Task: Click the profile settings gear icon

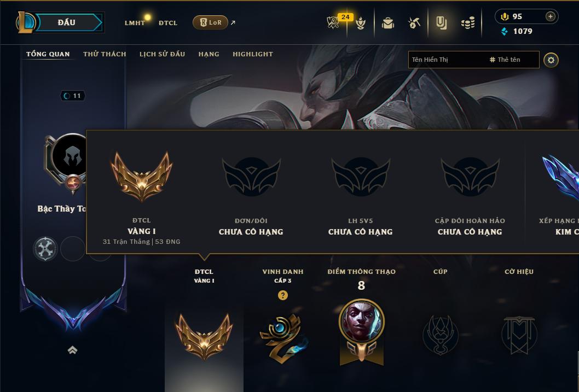Action: click(x=551, y=60)
